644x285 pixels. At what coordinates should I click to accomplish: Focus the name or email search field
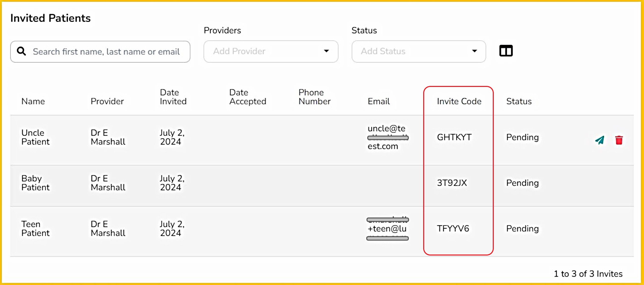click(x=106, y=52)
